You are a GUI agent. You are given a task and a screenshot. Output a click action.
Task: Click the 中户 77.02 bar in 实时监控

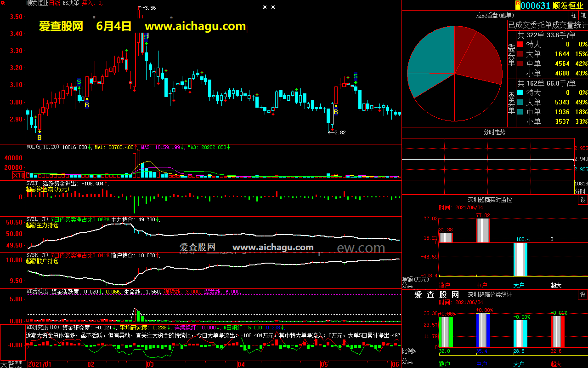(483, 230)
